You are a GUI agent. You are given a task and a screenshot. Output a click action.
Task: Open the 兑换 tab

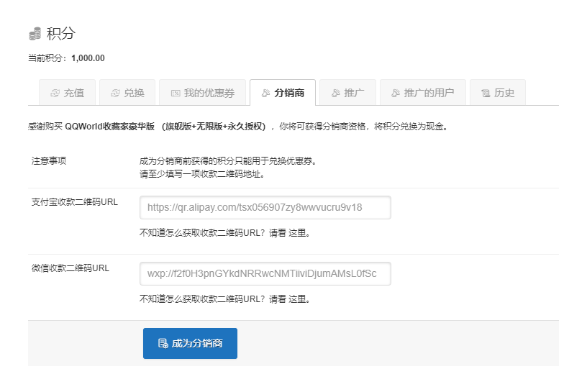point(134,93)
